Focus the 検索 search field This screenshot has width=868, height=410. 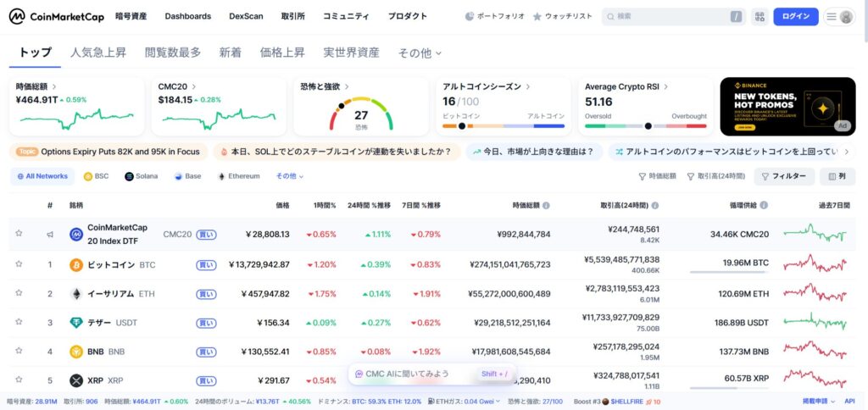pos(674,17)
